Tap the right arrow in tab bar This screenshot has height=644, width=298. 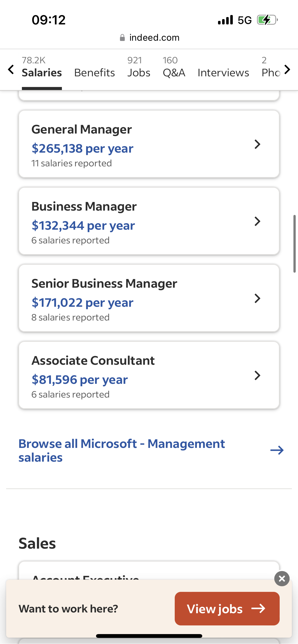pos(287,69)
